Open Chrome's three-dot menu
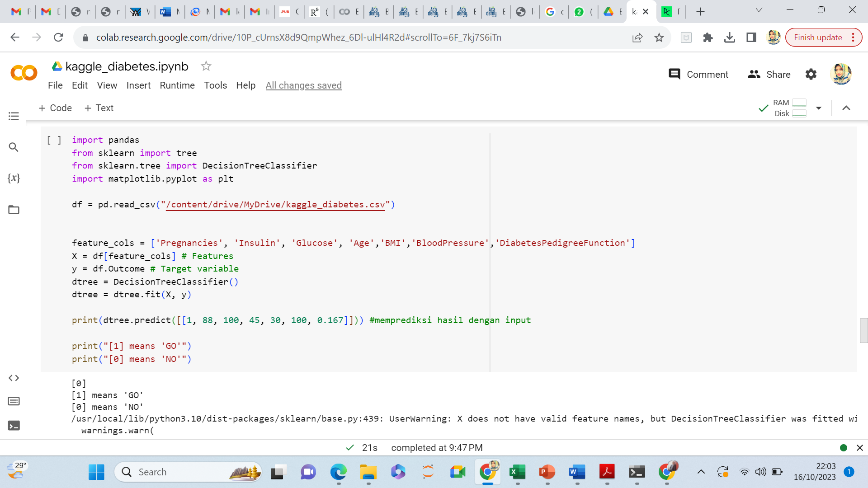This screenshot has width=868, height=488. coord(853,38)
